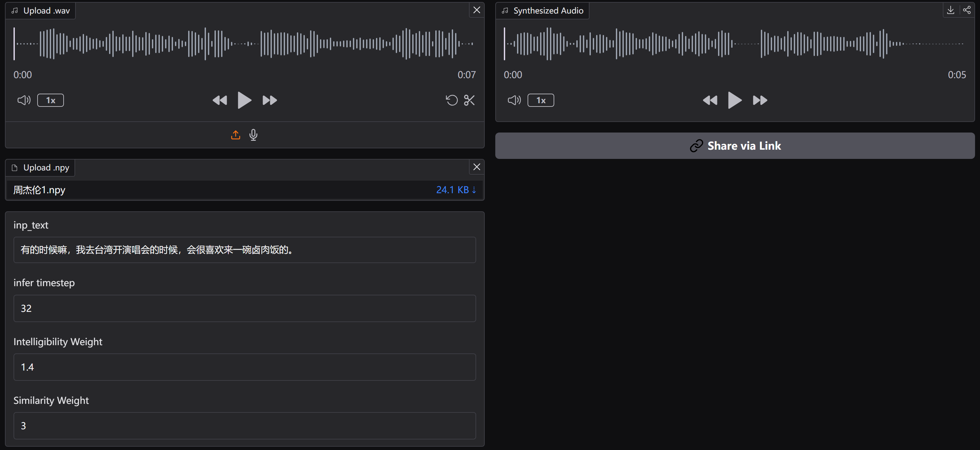The image size is (980, 450).
Task: Click the scissors trim icon
Action: 469,100
